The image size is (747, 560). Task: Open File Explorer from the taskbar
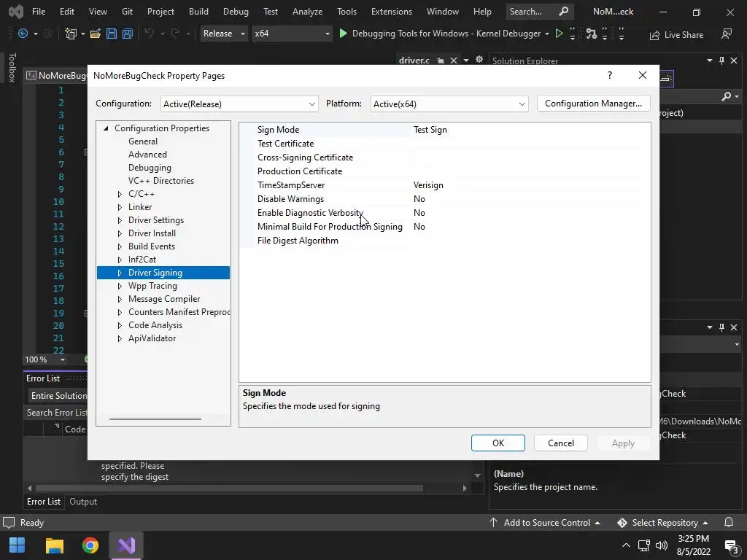point(54,545)
